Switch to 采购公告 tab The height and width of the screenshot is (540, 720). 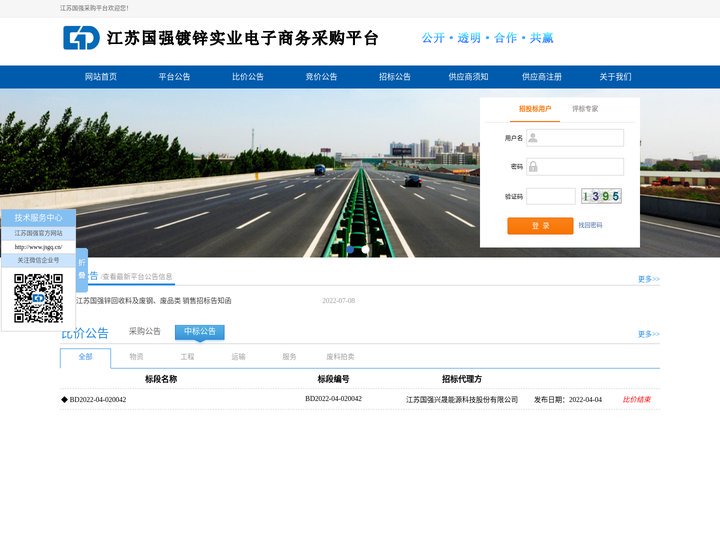point(145,331)
